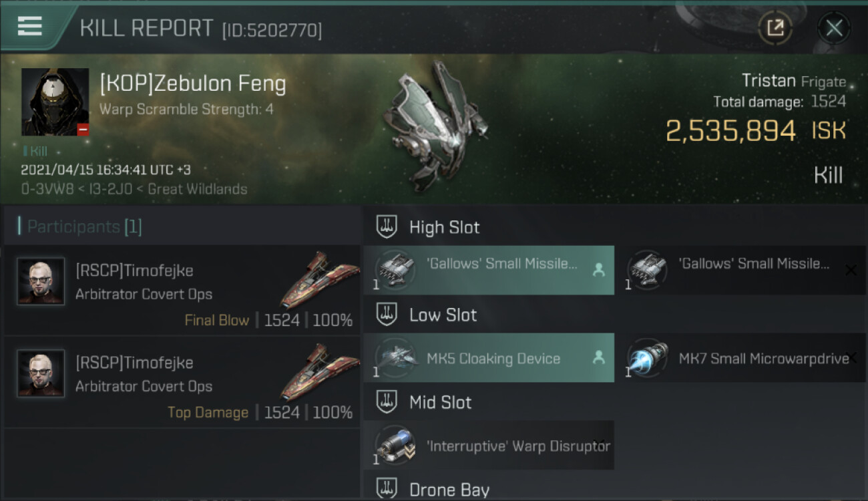Open Top Damage Timofejke's portrait
Image resolution: width=868 pixels, height=501 pixels.
(41, 374)
